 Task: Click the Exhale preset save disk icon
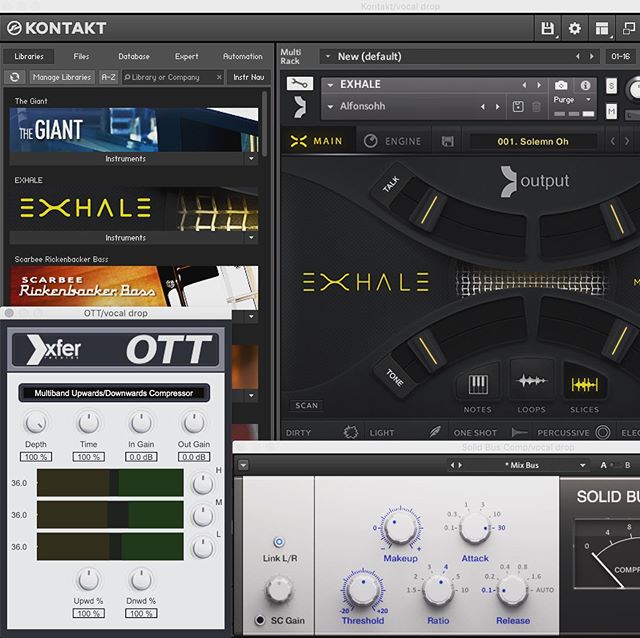(x=447, y=142)
